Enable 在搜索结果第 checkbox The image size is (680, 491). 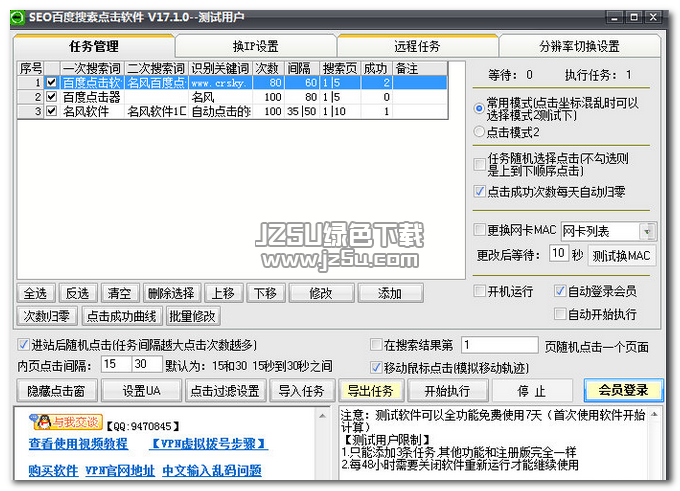[376, 345]
